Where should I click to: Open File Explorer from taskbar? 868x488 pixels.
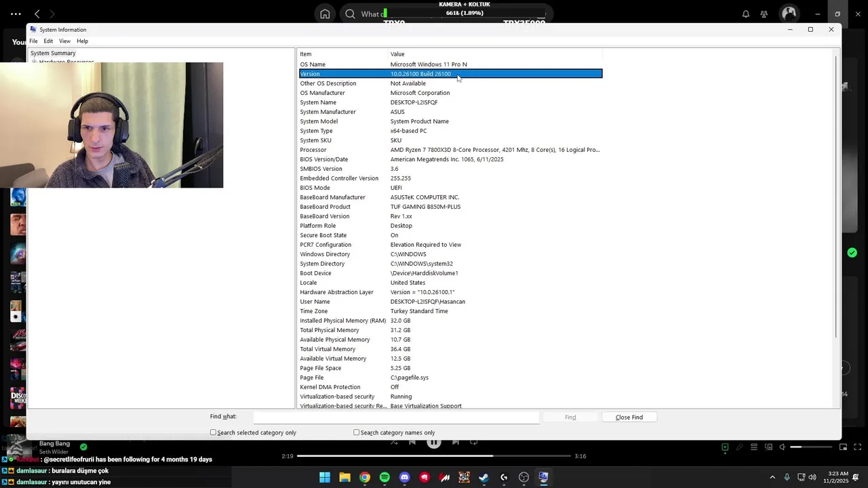pos(344,477)
